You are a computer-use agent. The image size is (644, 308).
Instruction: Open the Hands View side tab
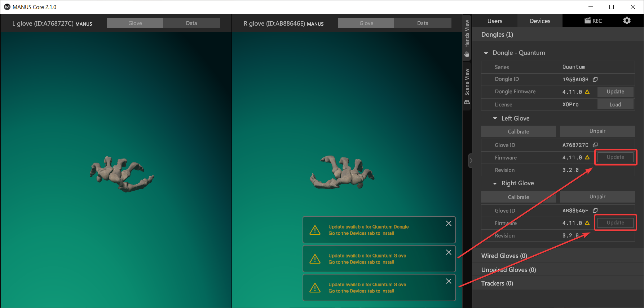pos(467,38)
